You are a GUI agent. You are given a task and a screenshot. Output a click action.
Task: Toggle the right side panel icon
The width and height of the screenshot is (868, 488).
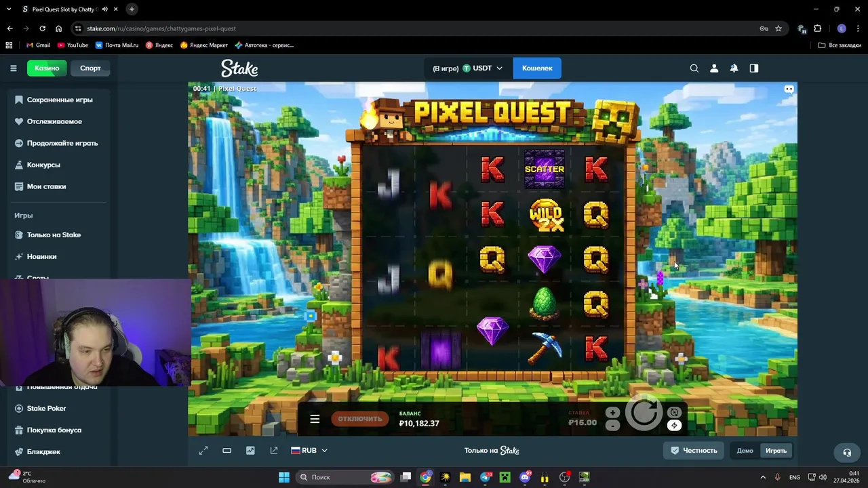[754, 68]
